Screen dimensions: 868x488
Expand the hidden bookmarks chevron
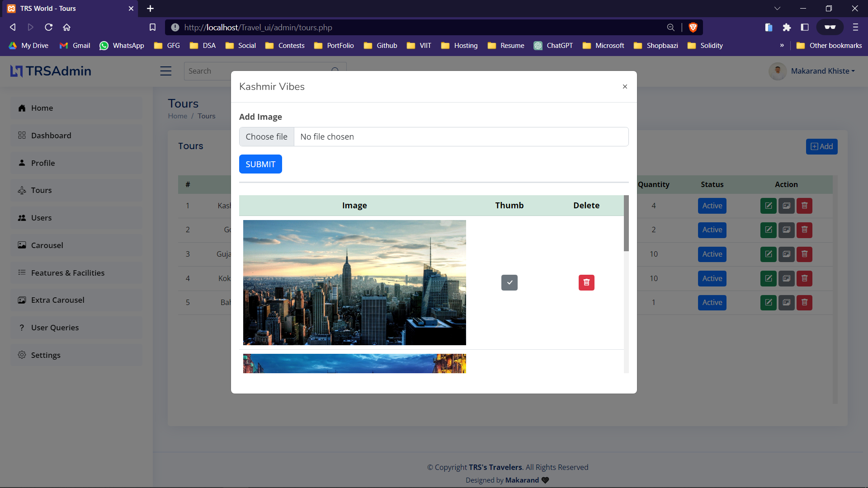[782, 46]
